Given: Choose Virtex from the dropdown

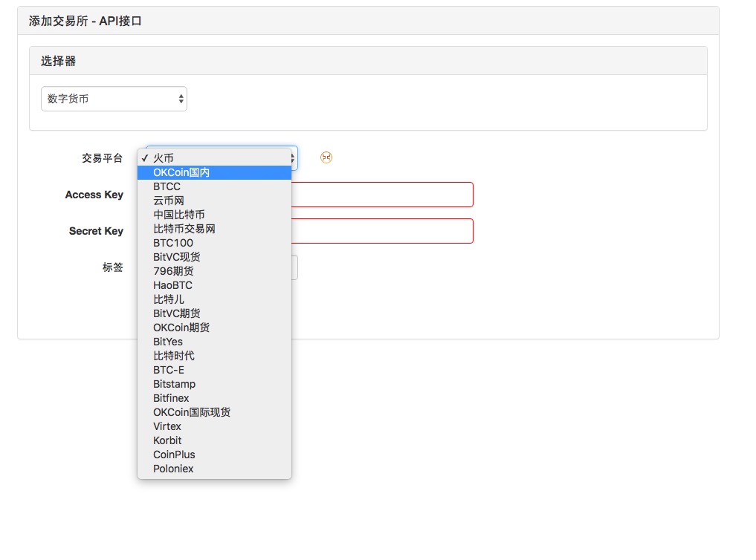Looking at the screenshot, I should [x=215, y=426].
